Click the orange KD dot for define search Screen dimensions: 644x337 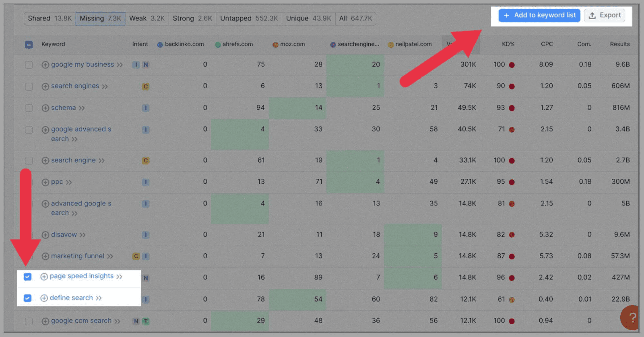click(512, 300)
